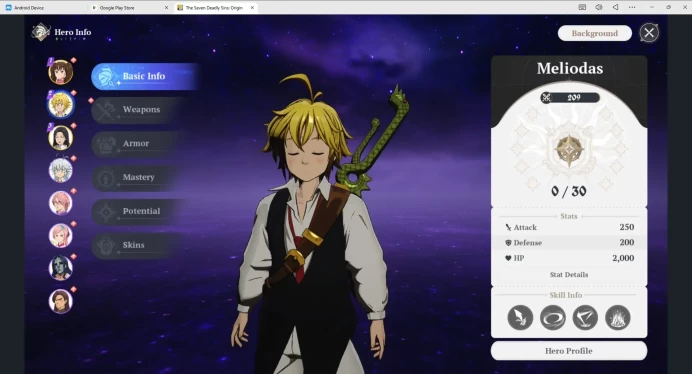Viewport: 692px width, 374px height.
Task: Close the Hero Info screen
Action: point(649,33)
